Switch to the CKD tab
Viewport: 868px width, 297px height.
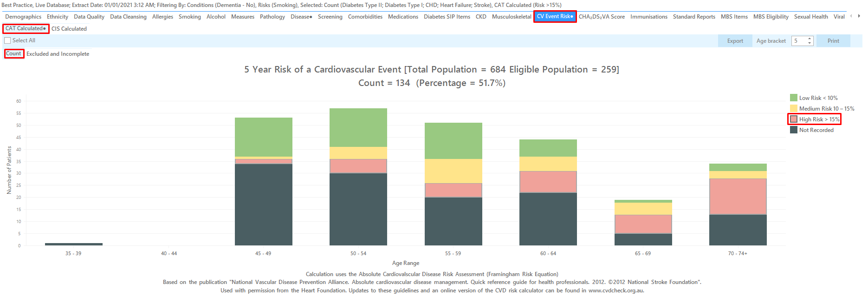pyautogui.click(x=481, y=17)
